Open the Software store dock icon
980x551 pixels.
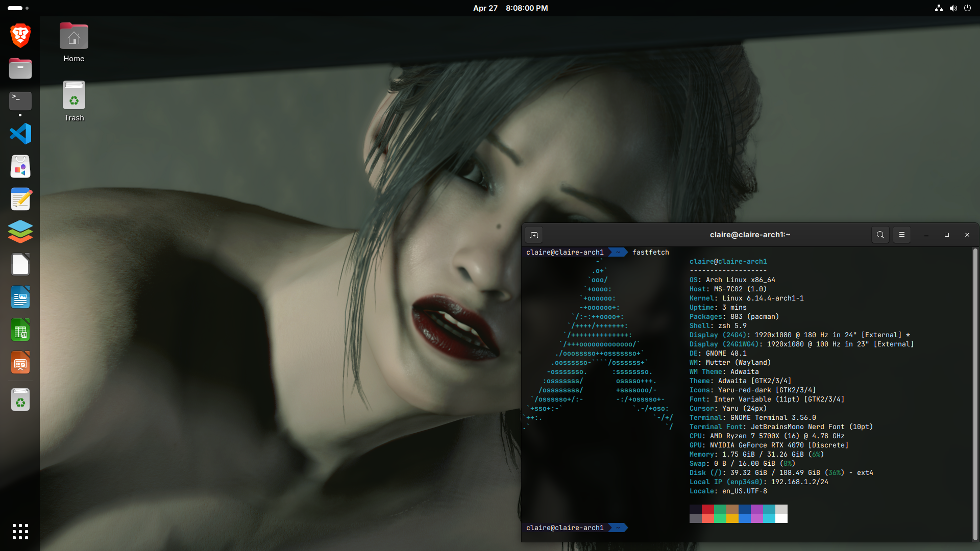pos(20,166)
